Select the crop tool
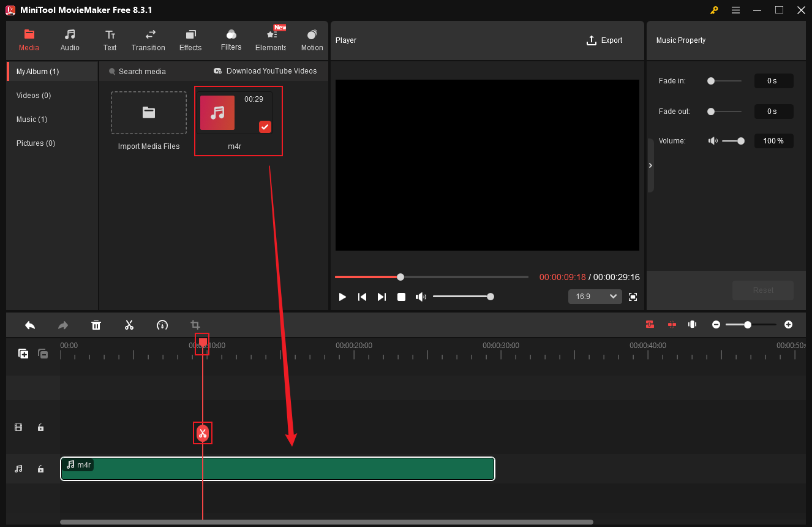812x527 pixels. tap(195, 325)
